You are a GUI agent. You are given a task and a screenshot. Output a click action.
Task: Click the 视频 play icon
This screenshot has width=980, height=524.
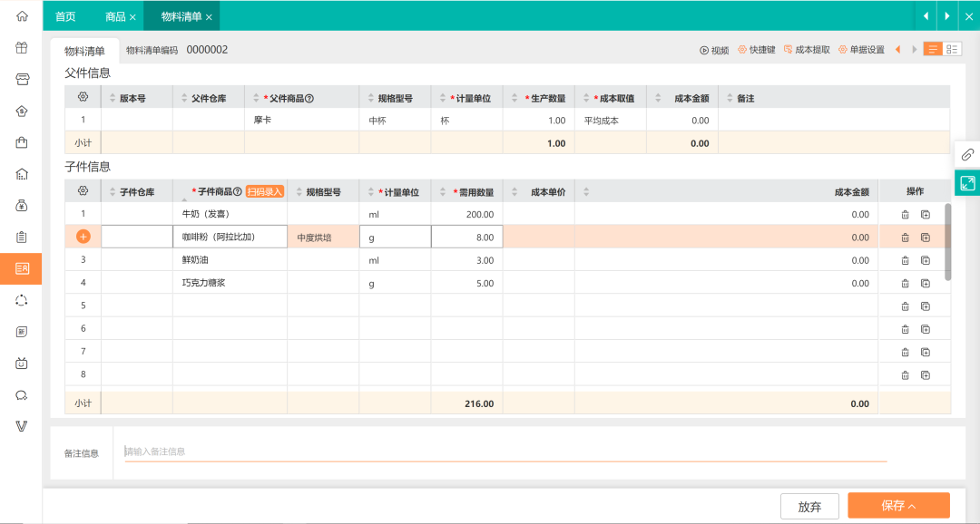tap(704, 50)
